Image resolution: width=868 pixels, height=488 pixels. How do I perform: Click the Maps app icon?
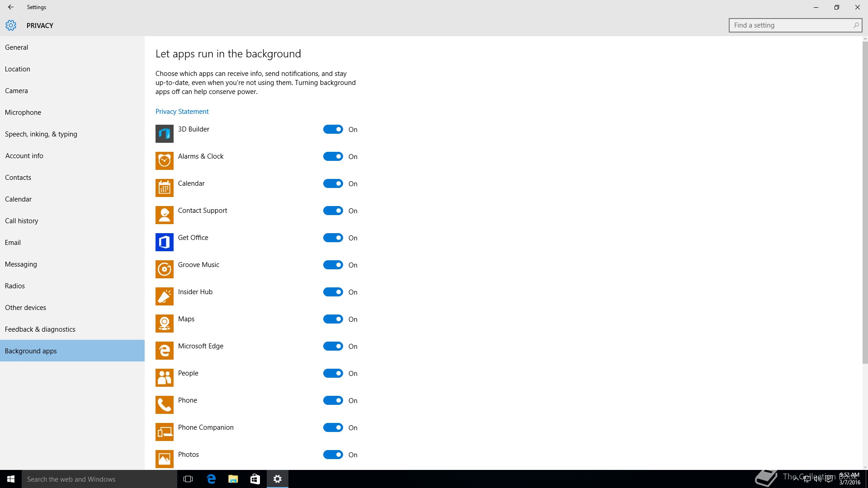(x=165, y=324)
